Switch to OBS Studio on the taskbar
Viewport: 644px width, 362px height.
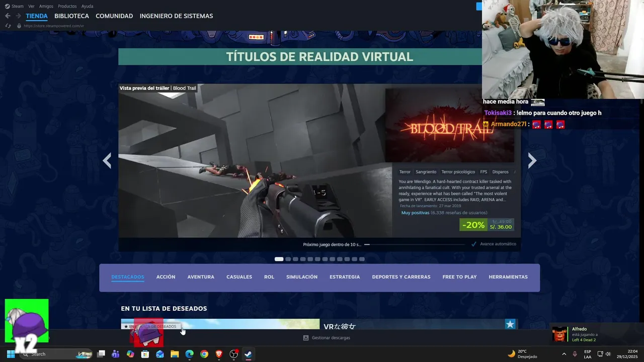coord(233,354)
